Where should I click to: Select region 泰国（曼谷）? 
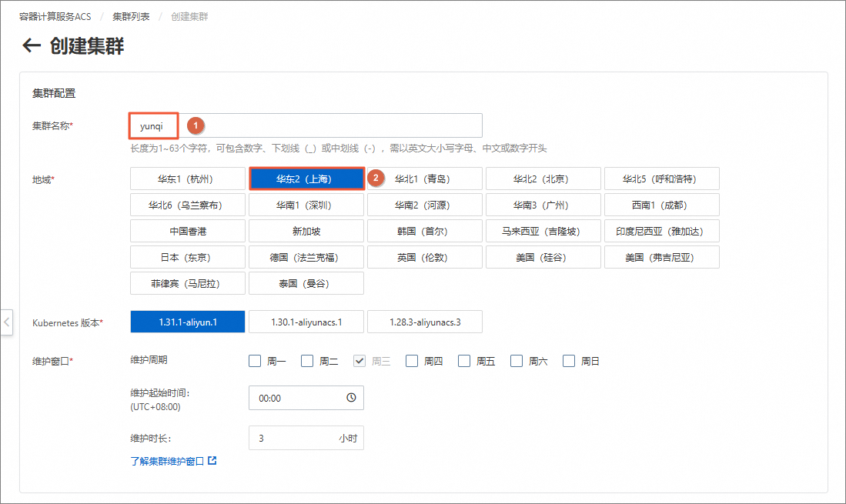pyautogui.click(x=306, y=283)
